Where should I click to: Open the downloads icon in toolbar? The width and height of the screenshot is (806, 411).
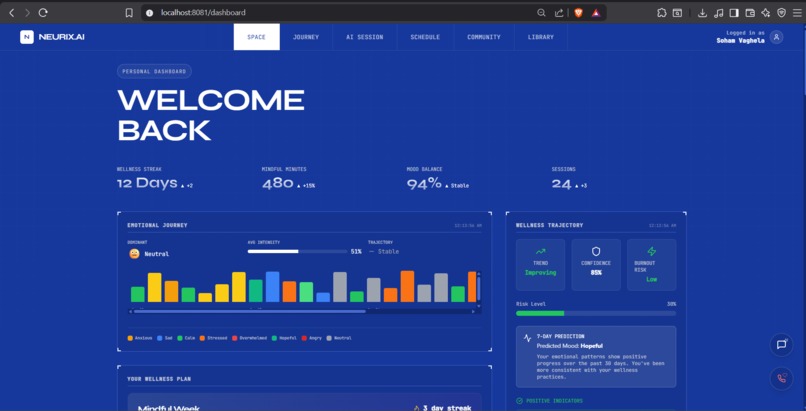pos(702,13)
